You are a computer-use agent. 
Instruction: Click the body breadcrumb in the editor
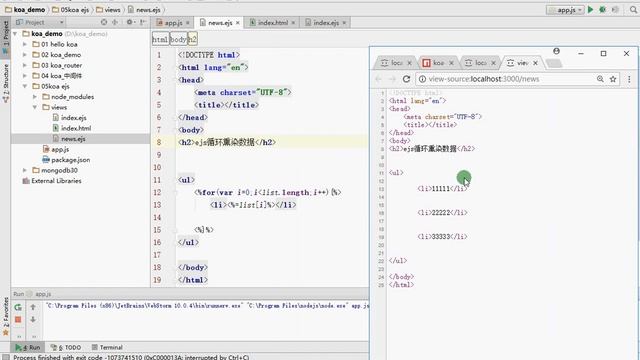pos(178,39)
